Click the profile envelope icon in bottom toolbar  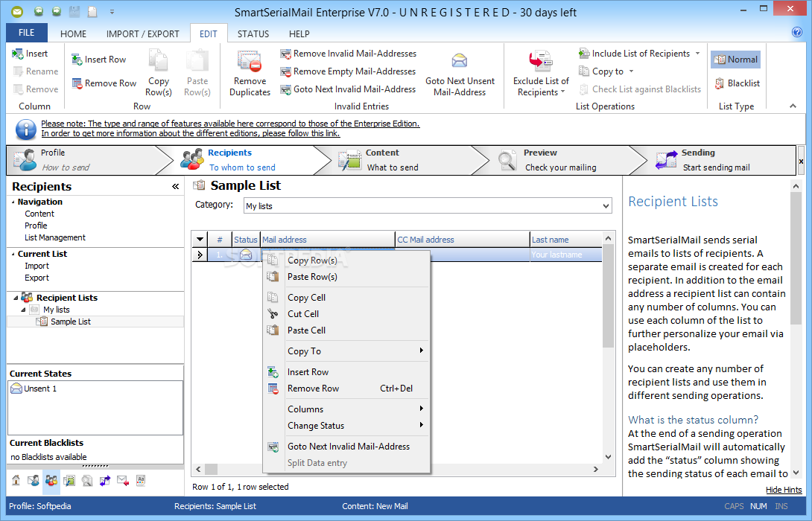(34, 481)
